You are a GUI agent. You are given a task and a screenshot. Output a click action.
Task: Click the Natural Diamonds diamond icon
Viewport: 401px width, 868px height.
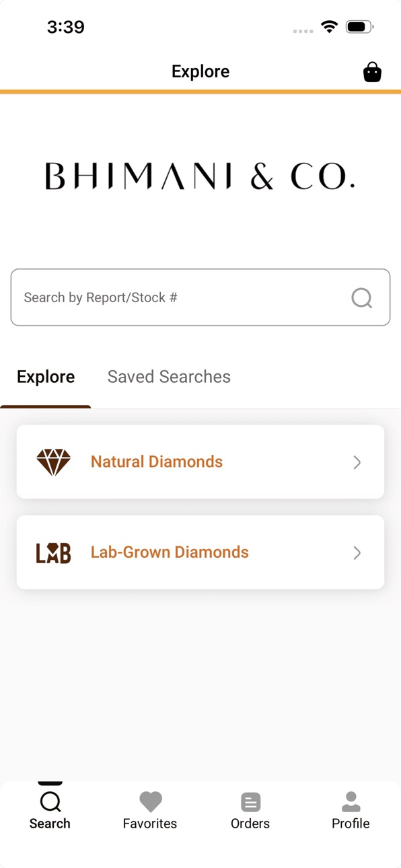coord(53,462)
